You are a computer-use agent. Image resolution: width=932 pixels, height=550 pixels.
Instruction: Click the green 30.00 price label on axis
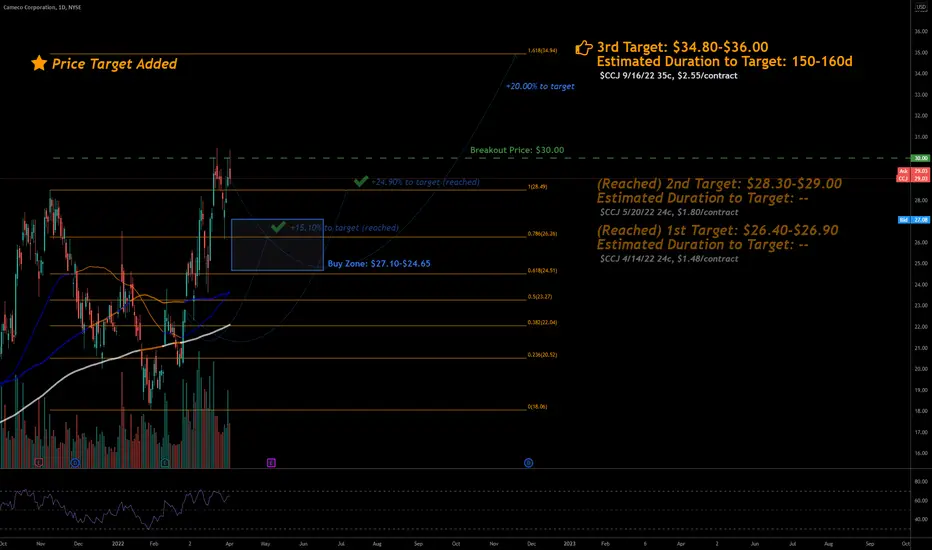[921, 158]
